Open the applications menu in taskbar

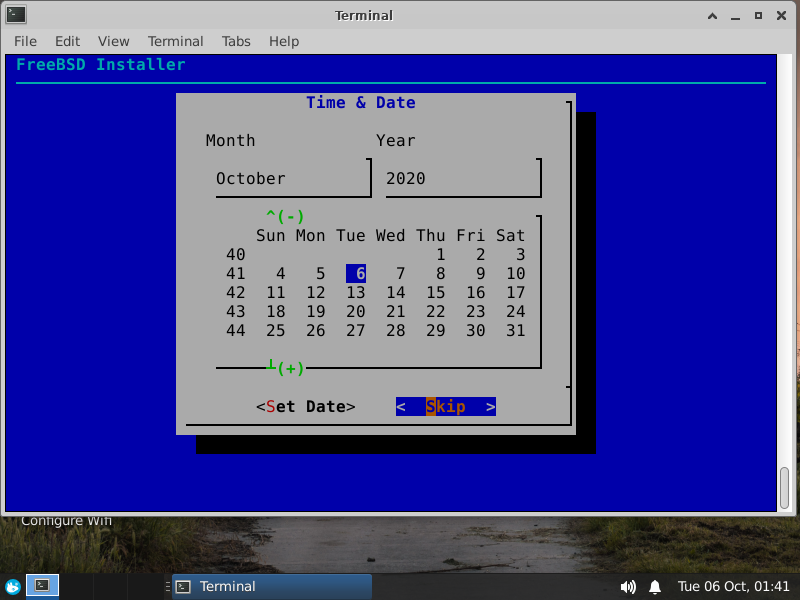coord(13,586)
